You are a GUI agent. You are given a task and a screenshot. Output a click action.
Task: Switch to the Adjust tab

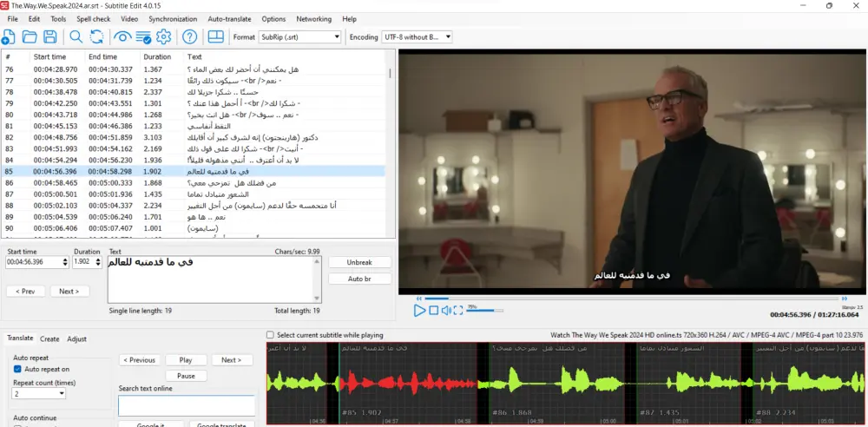(x=77, y=339)
